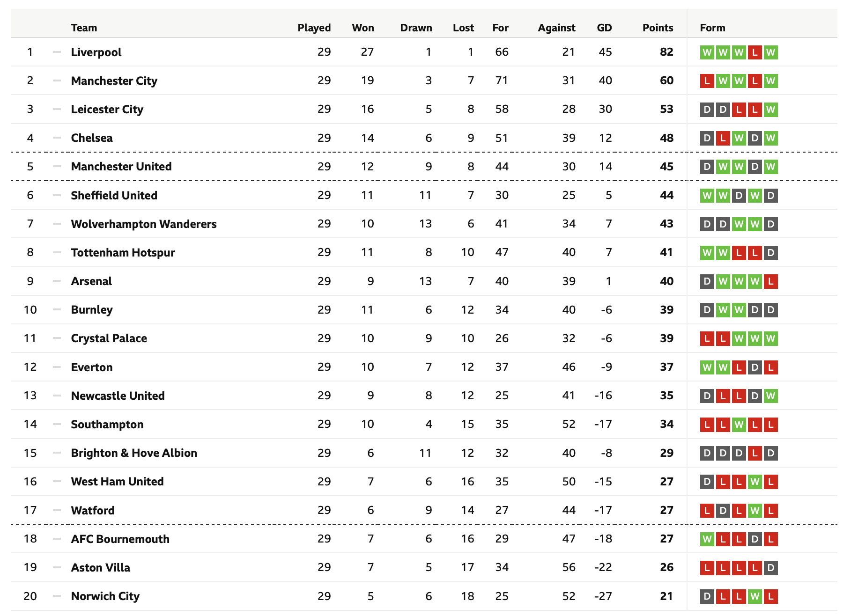
Task: Click Liverpool's red L form badge
Action: pyautogui.click(x=754, y=52)
